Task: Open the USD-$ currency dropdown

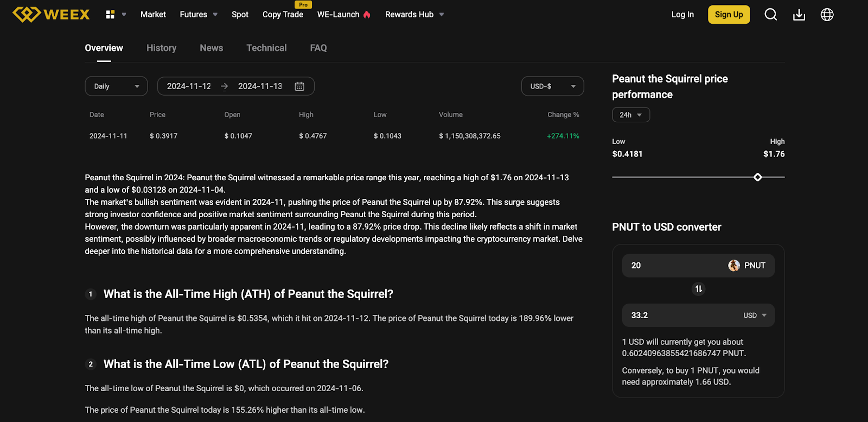Action: click(552, 86)
